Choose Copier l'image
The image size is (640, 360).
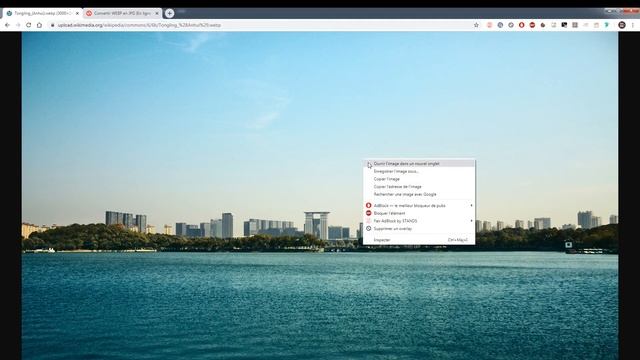[419, 179]
